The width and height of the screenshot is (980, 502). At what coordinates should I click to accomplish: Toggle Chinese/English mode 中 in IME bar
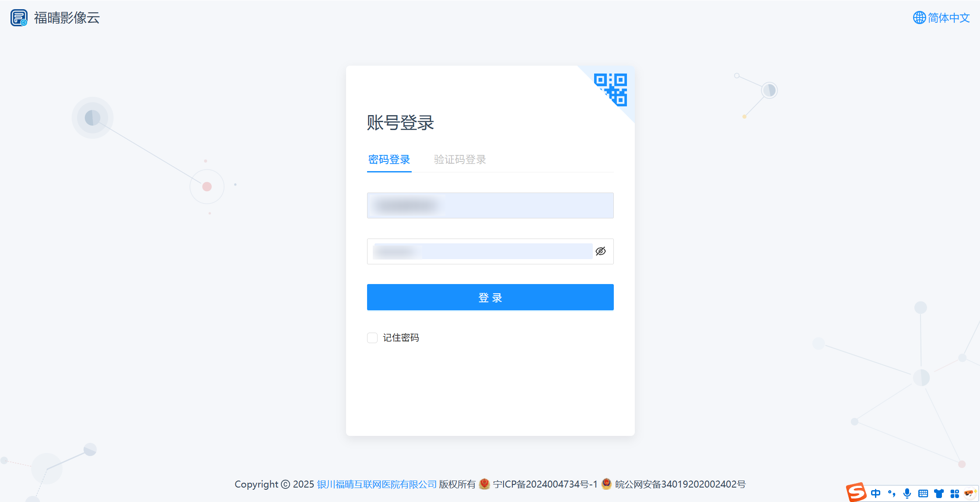(876, 494)
